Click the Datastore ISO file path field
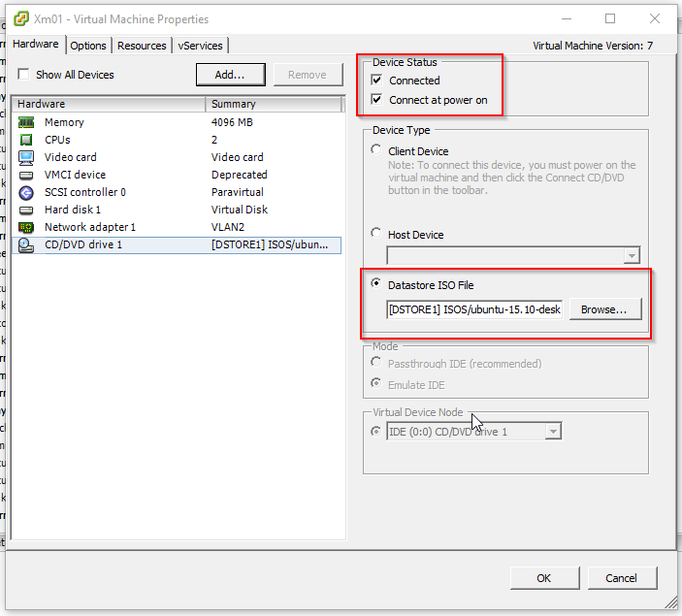Screen dimensions: 682x616 pyautogui.click(x=473, y=309)
